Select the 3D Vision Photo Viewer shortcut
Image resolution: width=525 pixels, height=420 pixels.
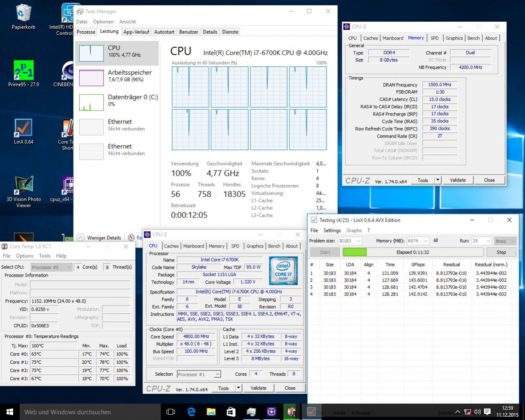pos(23,191)
